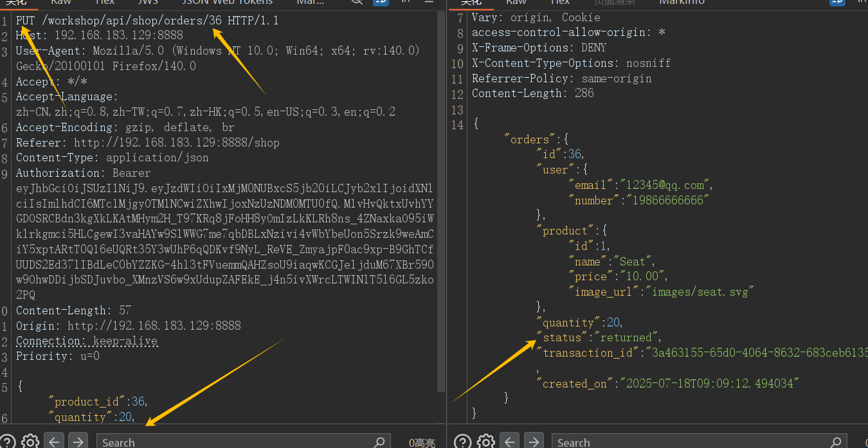Click the Origin header line
The image size is (868, 448).
click(x=129, y=326)
